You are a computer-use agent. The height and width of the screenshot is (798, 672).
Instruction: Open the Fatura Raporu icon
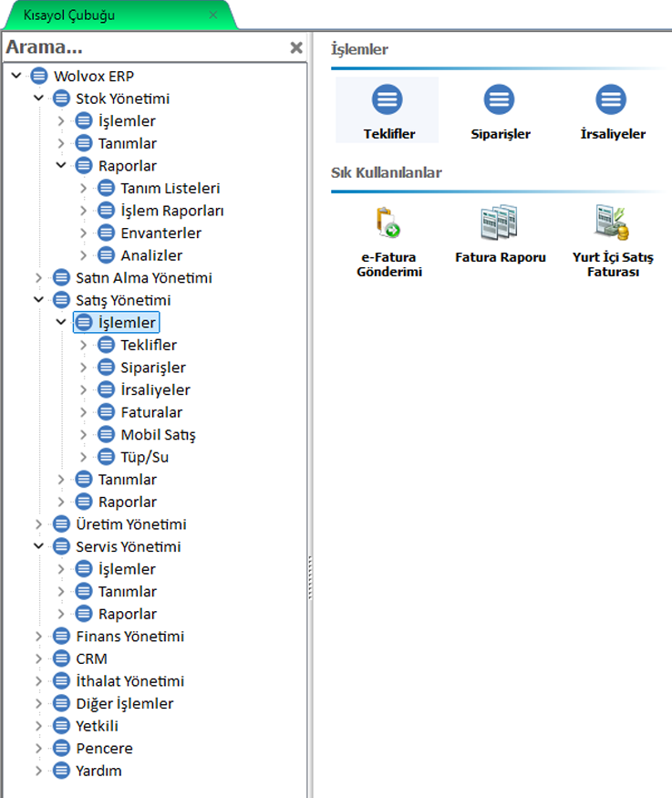coord(500,223)
